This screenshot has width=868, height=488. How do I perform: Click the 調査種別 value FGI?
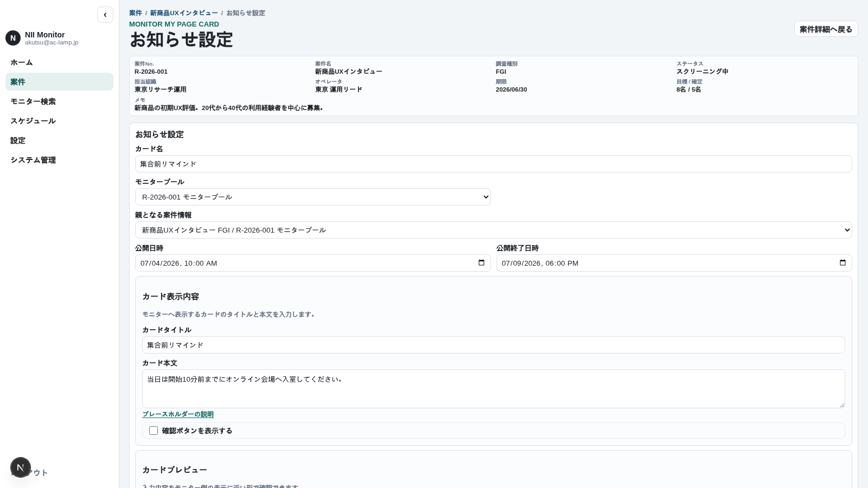coord(501,72)
